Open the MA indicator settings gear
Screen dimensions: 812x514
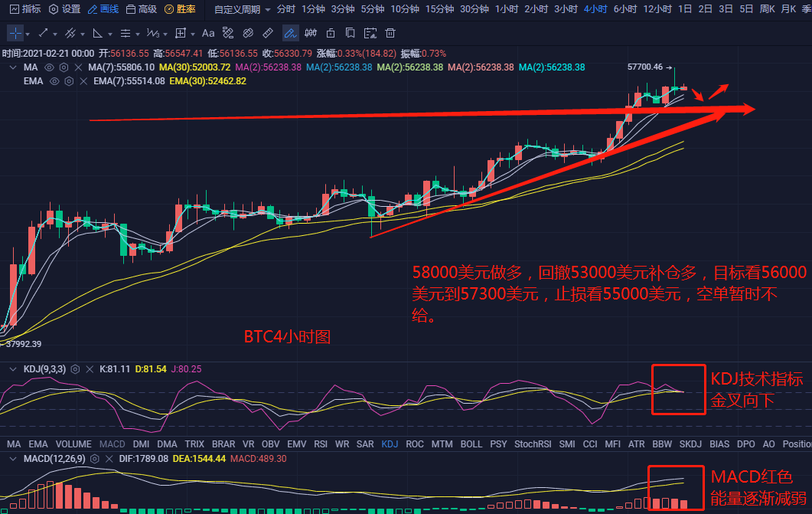(x=65, y=68)
